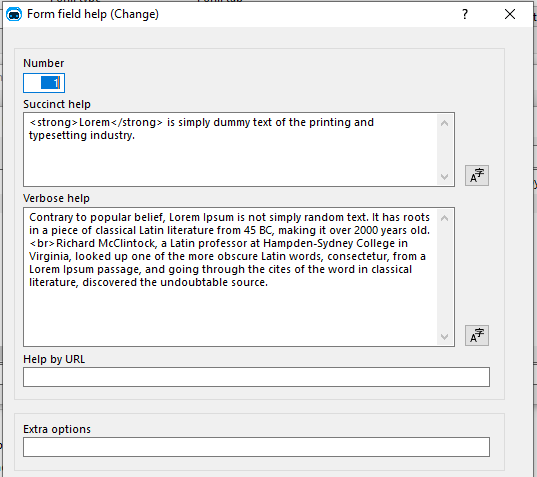The image size is (537, 477).
Task: Open the question mark help button
Action: point(465,14)
